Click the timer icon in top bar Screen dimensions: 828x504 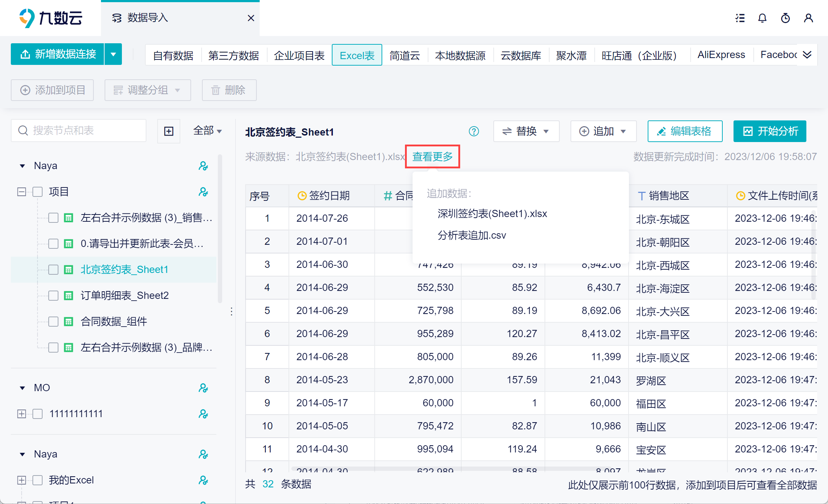pos(785,18)
